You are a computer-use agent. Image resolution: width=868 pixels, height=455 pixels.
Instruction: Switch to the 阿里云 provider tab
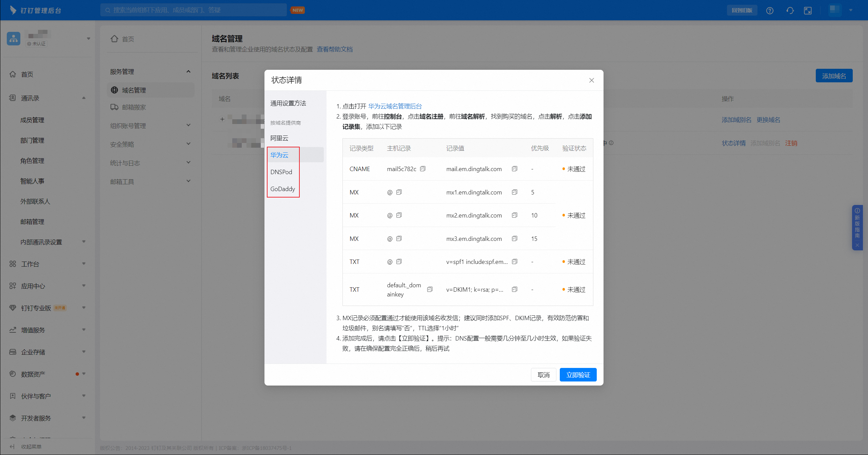(279, 138)
